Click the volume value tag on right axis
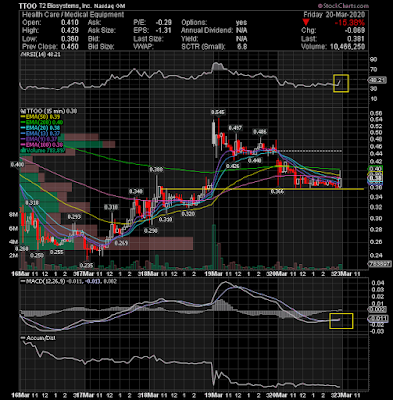Screen dimensions: 393x400 point(379,264)
